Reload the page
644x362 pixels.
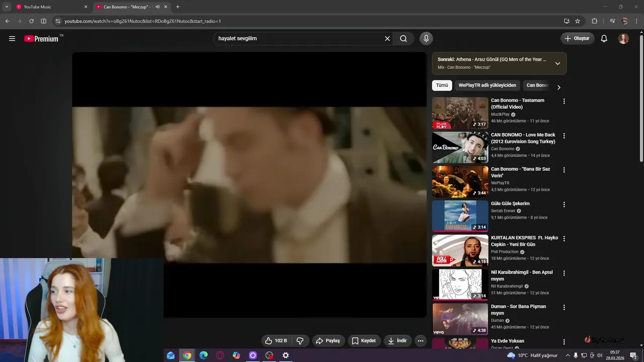click(31, 21)
